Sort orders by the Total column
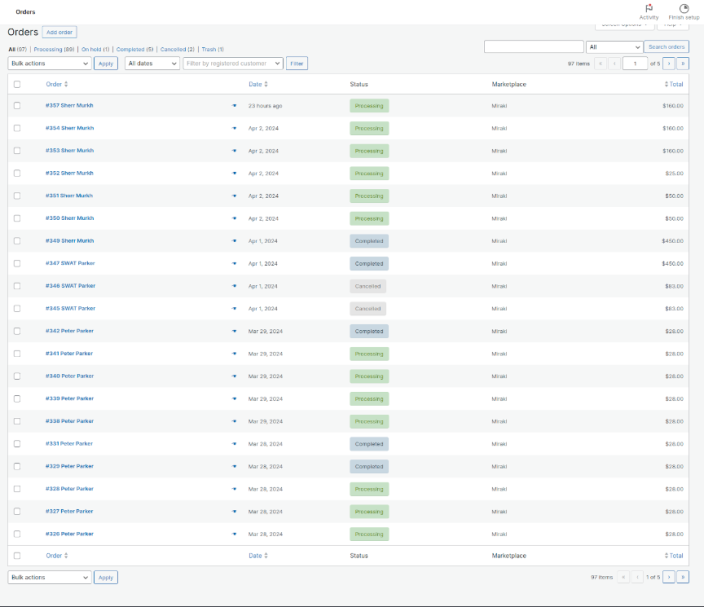Image resolution: width=704 pixels, height=607 pixels. (675, 84)
